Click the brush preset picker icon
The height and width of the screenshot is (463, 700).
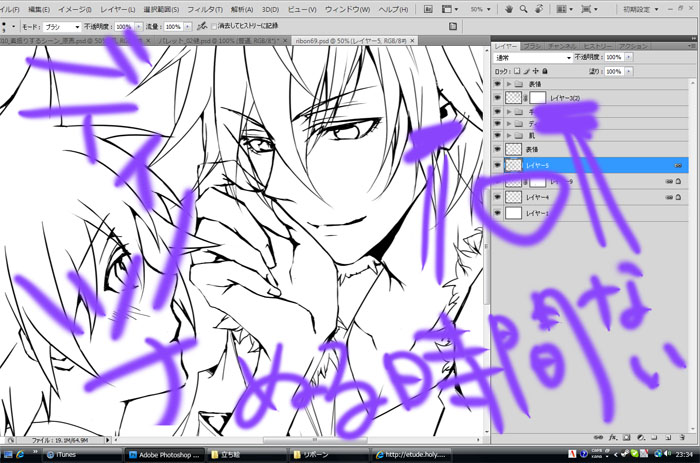pos(8,27)
